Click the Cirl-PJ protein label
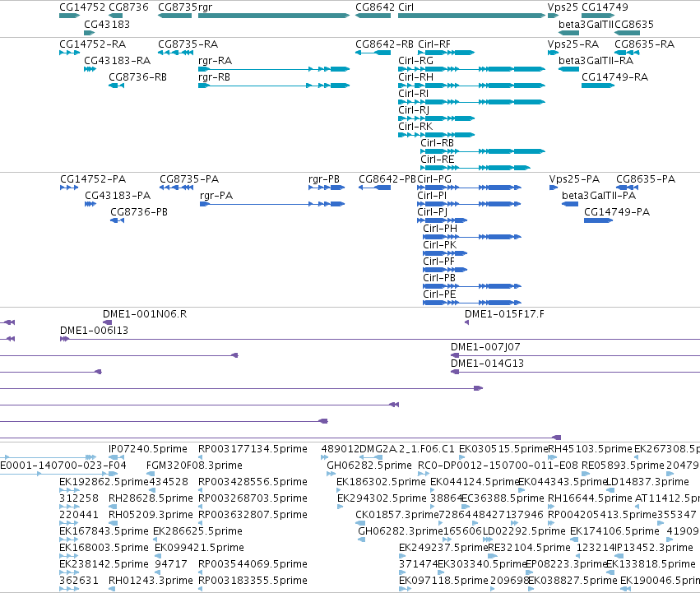 coord(433,212)
